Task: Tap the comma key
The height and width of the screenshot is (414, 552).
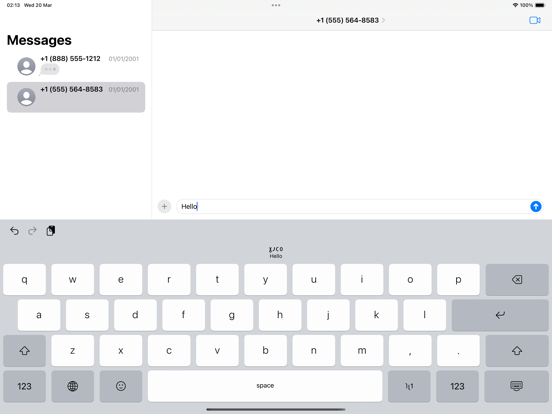Action: point(410,351)
